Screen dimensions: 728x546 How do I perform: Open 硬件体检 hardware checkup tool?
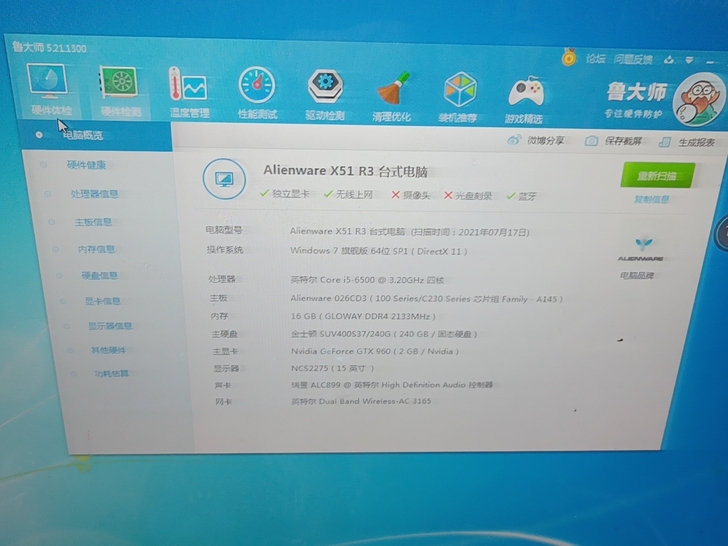49,91
